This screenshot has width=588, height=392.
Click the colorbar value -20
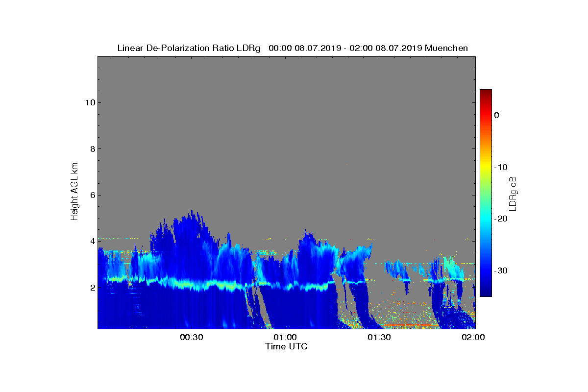(501, 219)
